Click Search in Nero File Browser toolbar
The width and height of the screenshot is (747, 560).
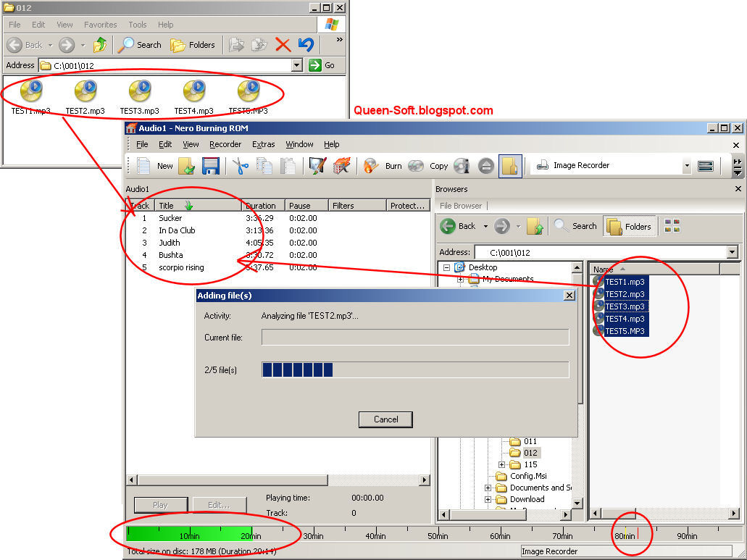575,226
